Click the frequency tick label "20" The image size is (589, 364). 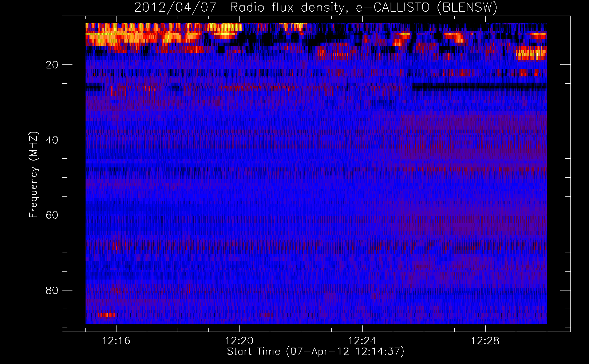click(x=52, y=65)
